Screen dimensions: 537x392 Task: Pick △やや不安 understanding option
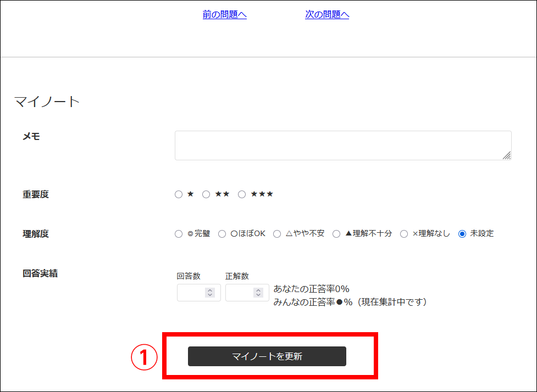[x=277, y=234]
